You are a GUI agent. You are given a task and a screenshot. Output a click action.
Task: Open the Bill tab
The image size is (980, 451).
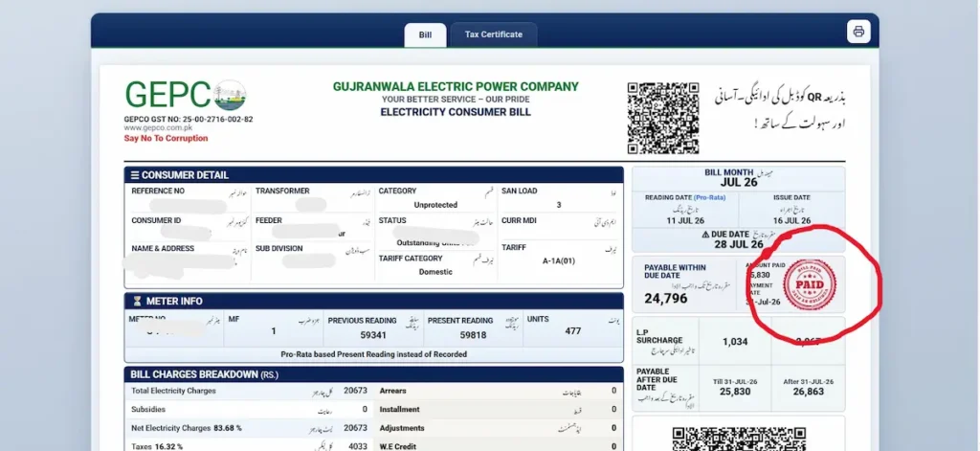(425, 34)
